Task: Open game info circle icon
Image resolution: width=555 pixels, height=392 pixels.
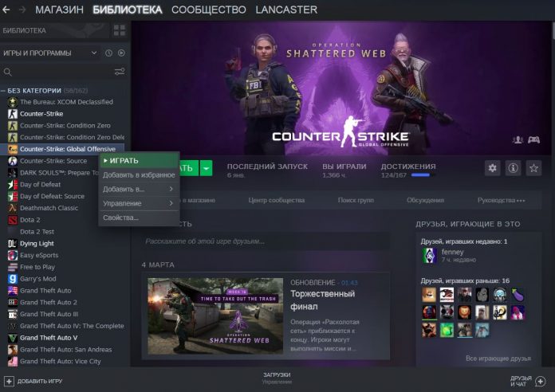Action: tap(513, 168)
